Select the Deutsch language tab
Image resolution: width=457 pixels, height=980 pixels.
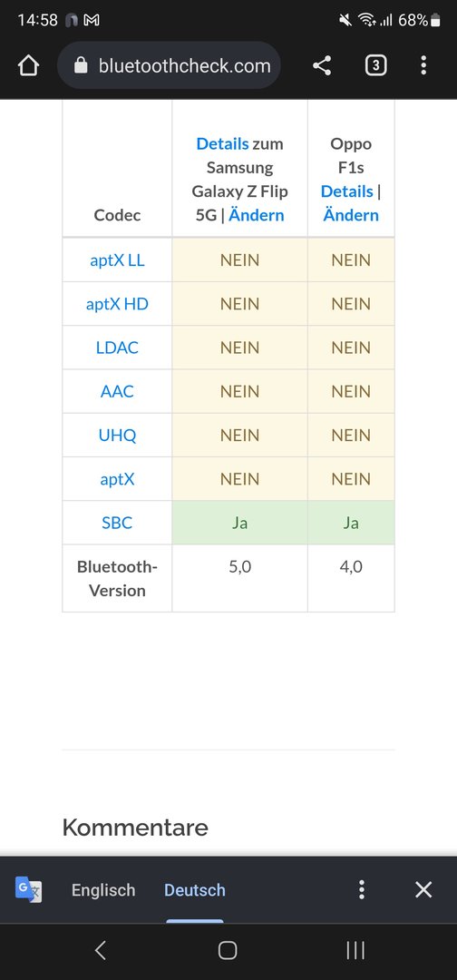click(195, 890)
